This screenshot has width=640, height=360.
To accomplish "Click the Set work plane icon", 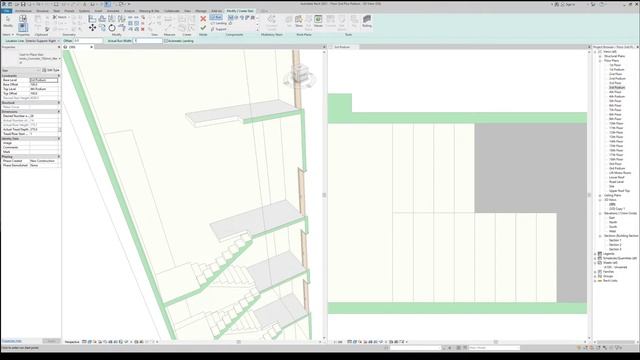I will point(289,21).
